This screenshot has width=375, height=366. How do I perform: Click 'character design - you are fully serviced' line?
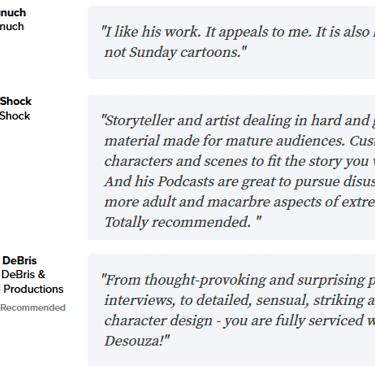point(239,321)
